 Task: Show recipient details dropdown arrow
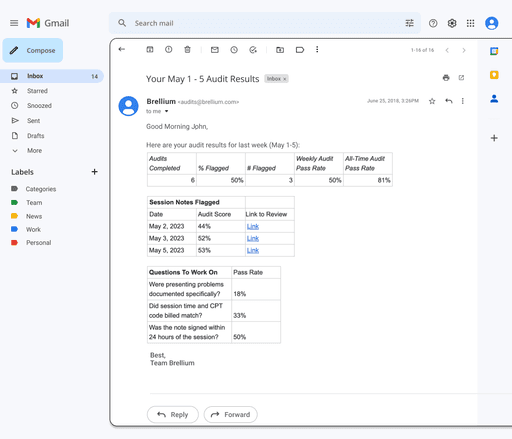coord(166,111)
